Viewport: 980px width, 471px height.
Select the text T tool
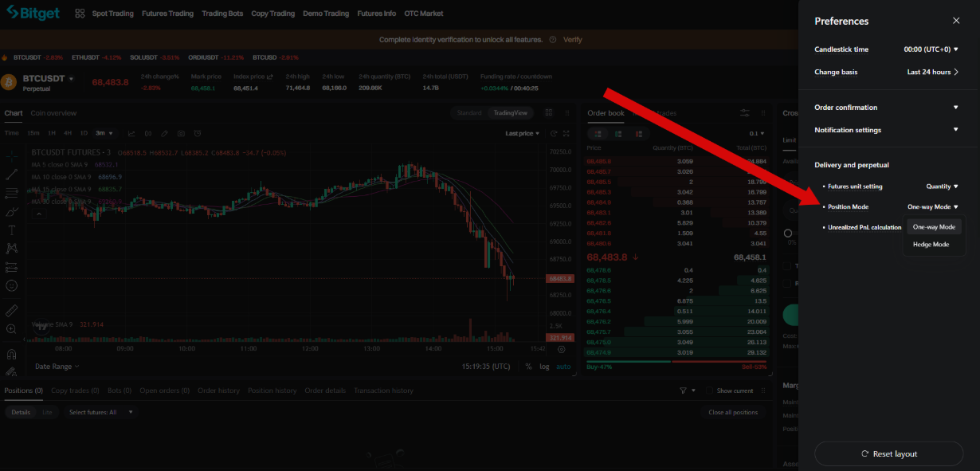coord(11,230)
